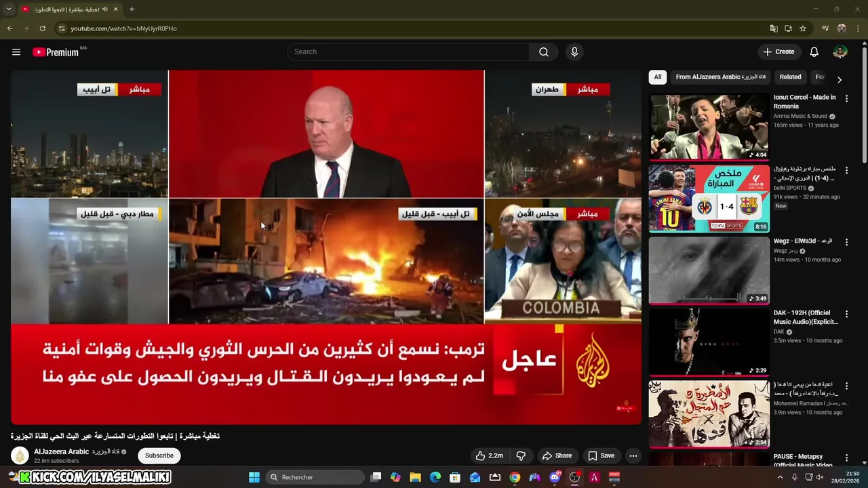Share the video
This screenshot has height=488, width=868.
click(x=557, y=455)
